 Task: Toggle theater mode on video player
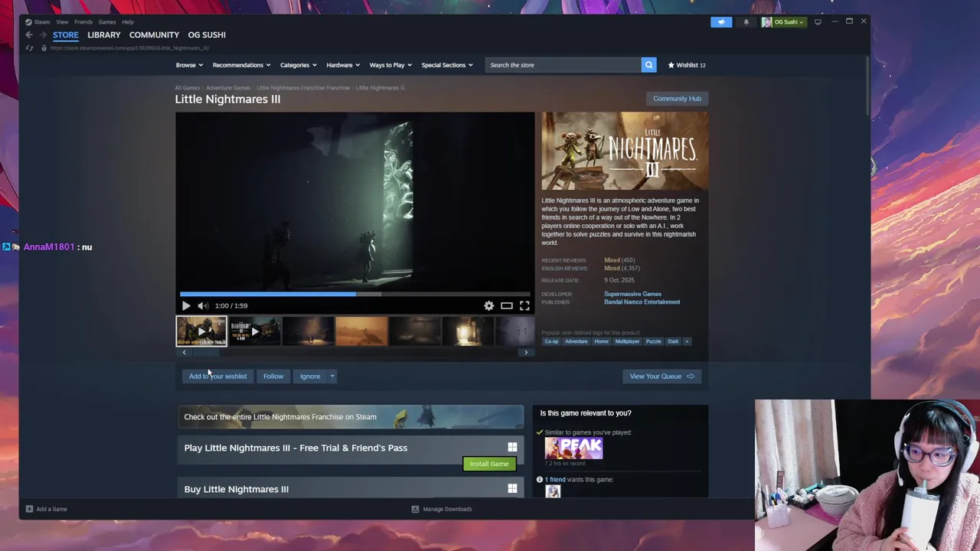click(x=506, y=305)
